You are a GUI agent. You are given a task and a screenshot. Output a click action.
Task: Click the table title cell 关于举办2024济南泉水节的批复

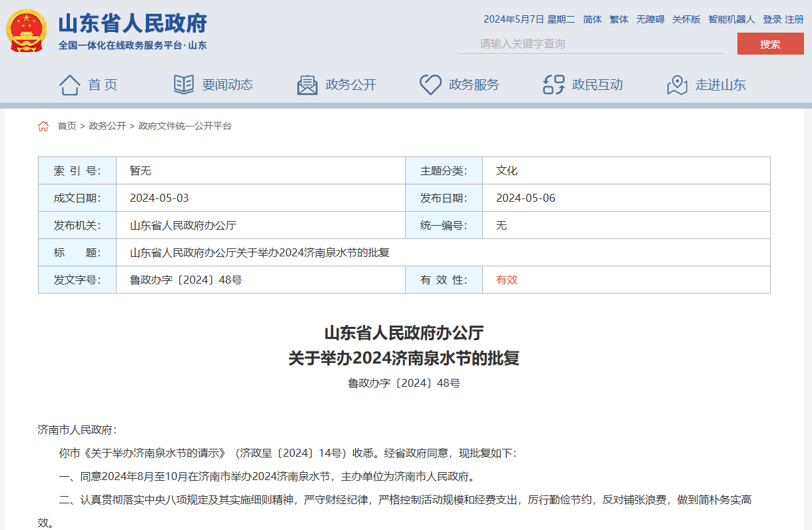click(260, 253)
